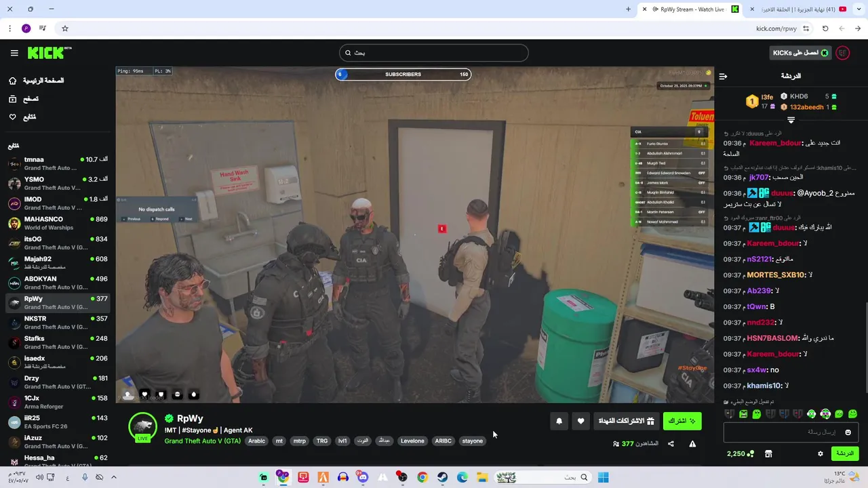
Task: Click the green subscribe button
Action: (682, 421)
